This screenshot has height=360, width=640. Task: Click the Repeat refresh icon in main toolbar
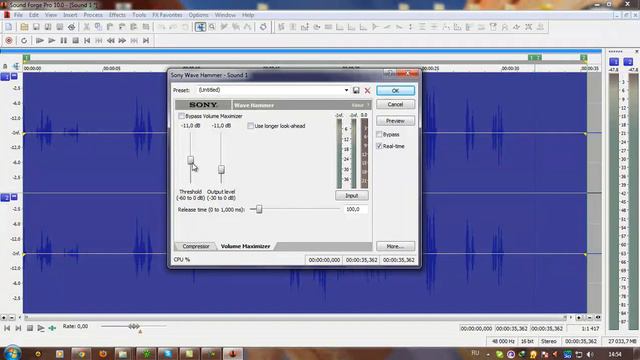[x=263, y=27]
